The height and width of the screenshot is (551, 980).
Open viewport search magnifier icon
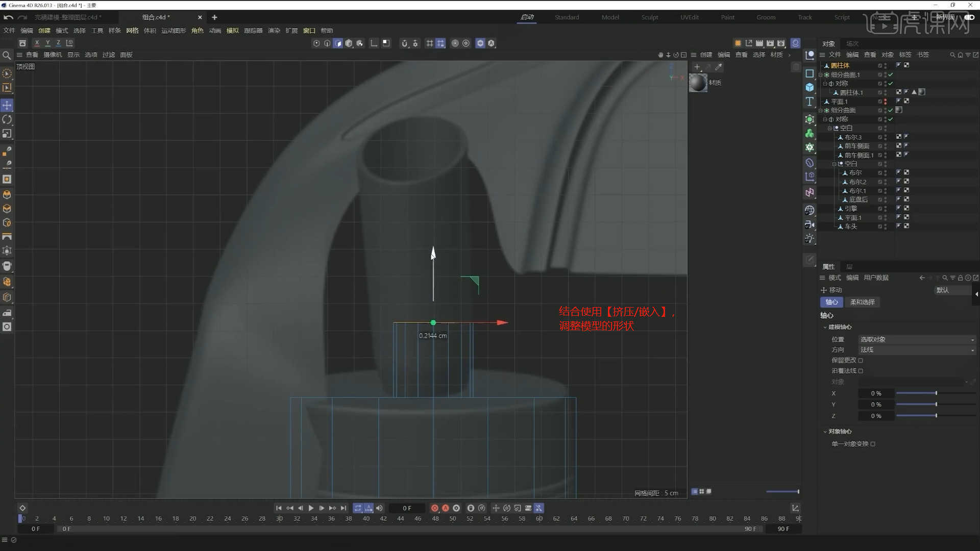(7, 55)
